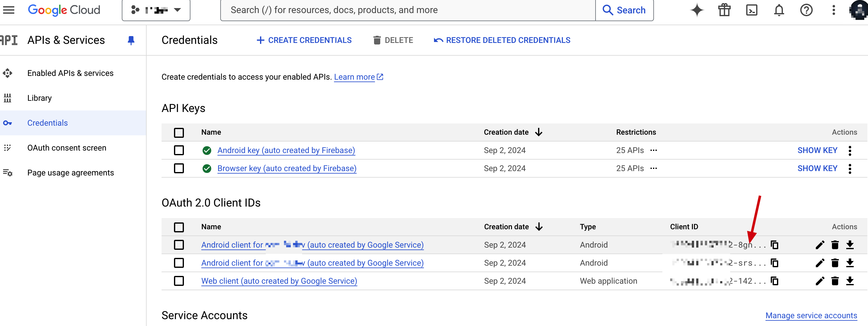This screenshot has height=326, width=868.
Task: Download the first Android client's JSON
Action: 850,245
